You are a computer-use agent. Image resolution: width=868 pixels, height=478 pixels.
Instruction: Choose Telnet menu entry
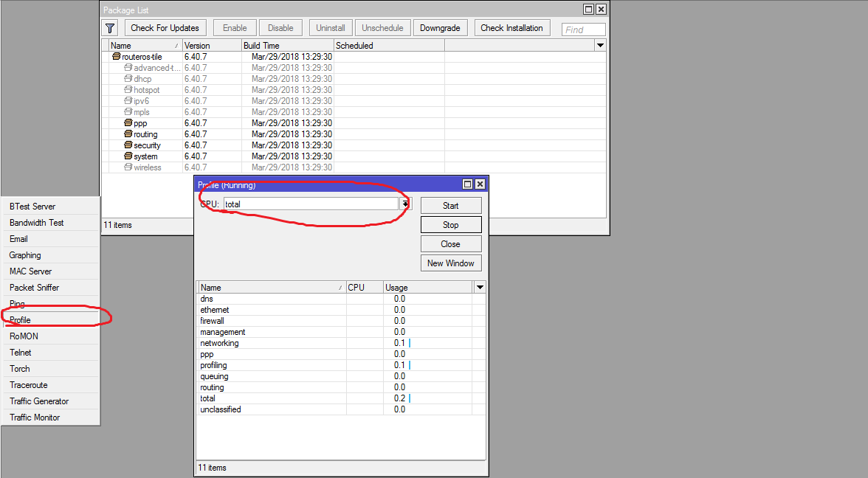(x=51, y=353)
